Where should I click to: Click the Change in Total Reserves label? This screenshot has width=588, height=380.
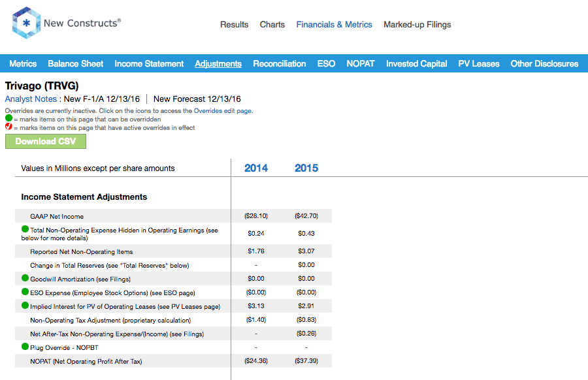(x=110, y=266)
